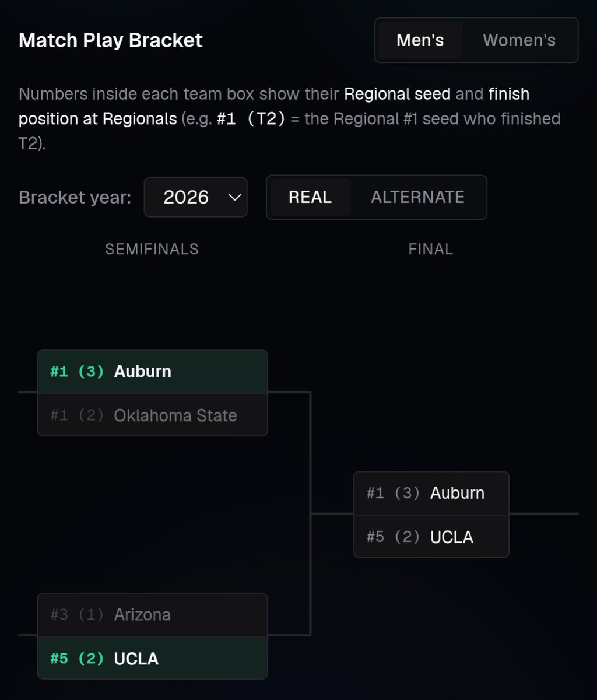Select the REAL bracket view

pyautogui.click(x=310, y=197)
